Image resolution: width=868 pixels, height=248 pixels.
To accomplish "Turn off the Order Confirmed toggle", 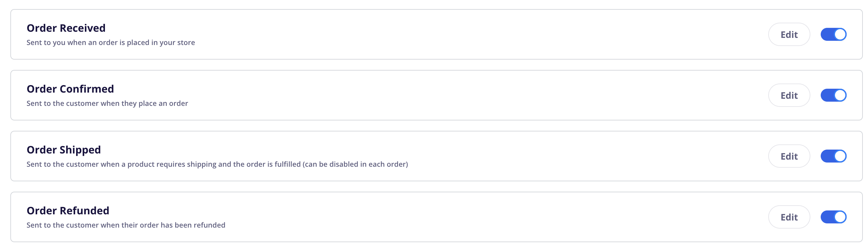I will (x=833, y=96).
